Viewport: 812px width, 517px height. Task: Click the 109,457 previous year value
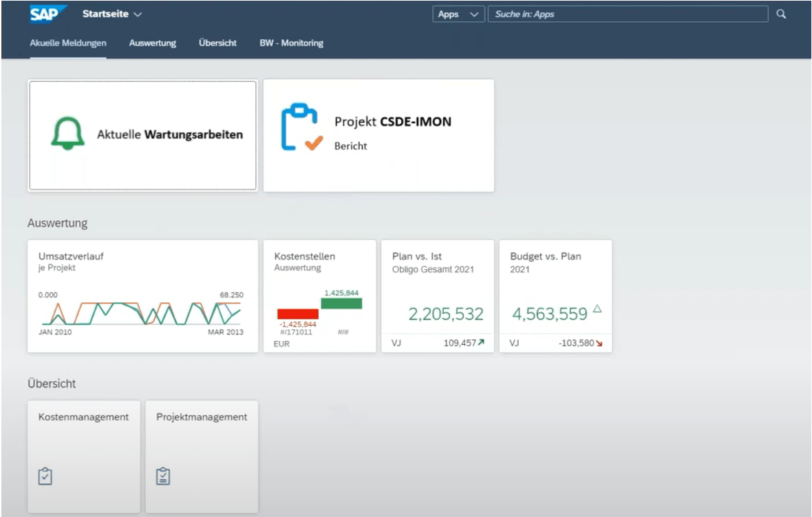(x=460, y=343)
